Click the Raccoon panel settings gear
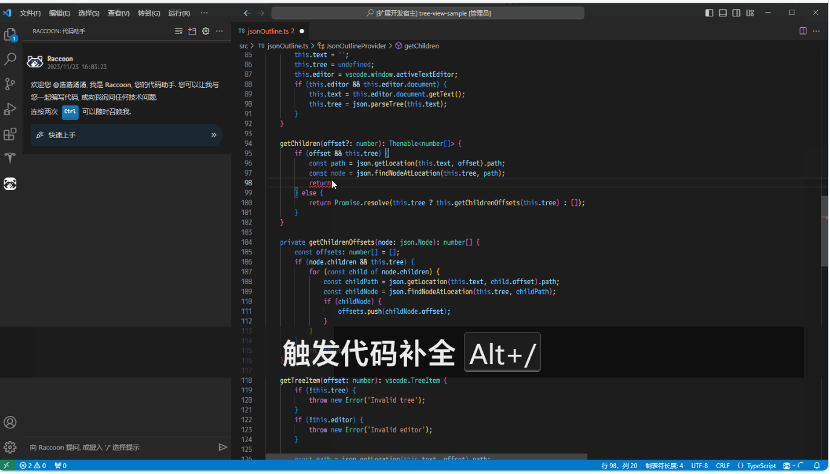Image resolution: width=830 pixels, height=474 pixels. click(206, 32)
